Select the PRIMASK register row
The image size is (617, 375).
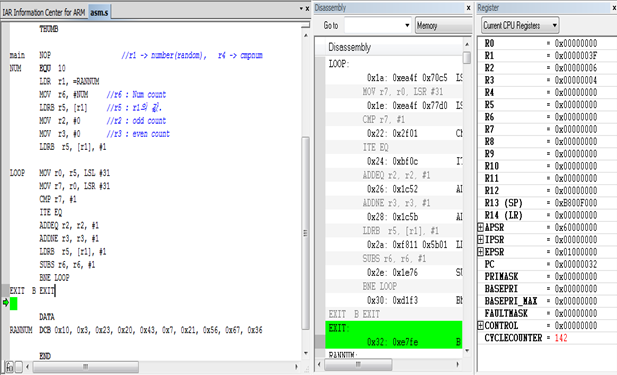(x=547, y=276)
